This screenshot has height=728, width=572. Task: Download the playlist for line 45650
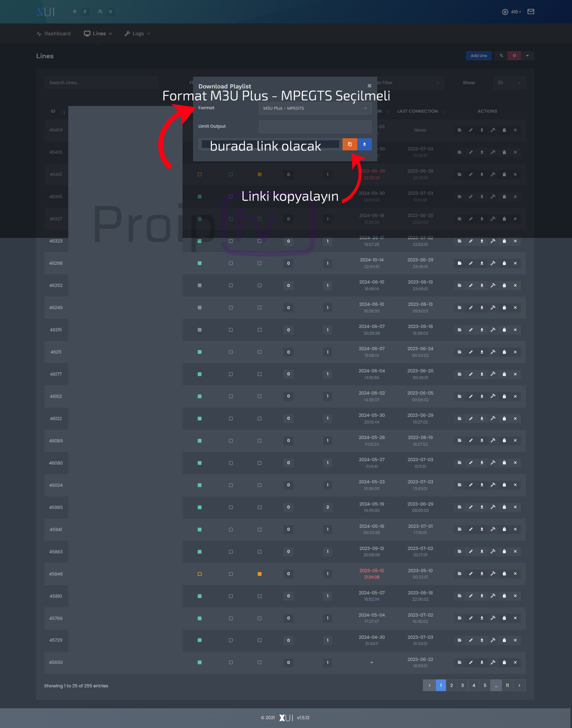(482, 663)
